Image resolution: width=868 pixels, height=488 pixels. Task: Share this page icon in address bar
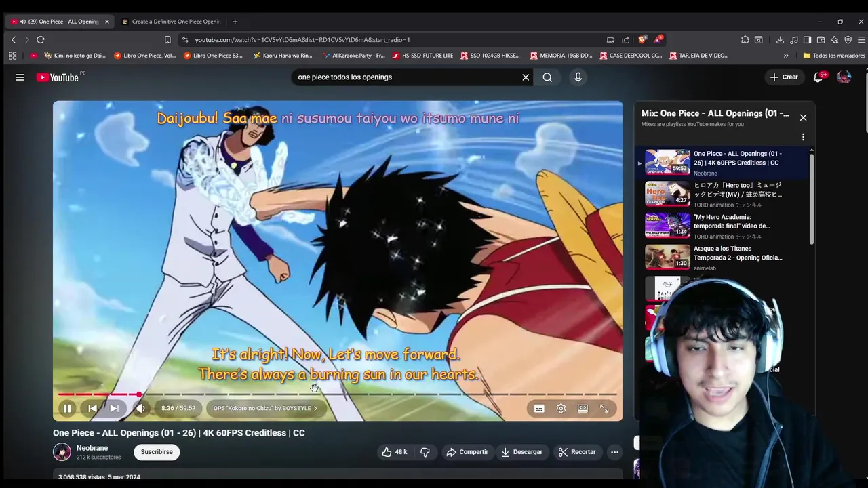click(x=625, y=40)
